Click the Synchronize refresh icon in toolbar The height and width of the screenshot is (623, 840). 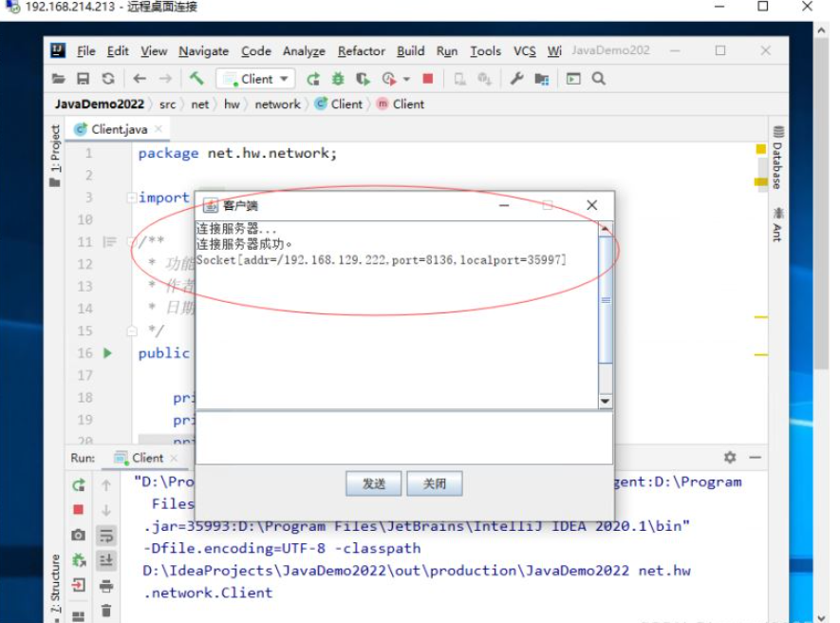tap(108, 79)
